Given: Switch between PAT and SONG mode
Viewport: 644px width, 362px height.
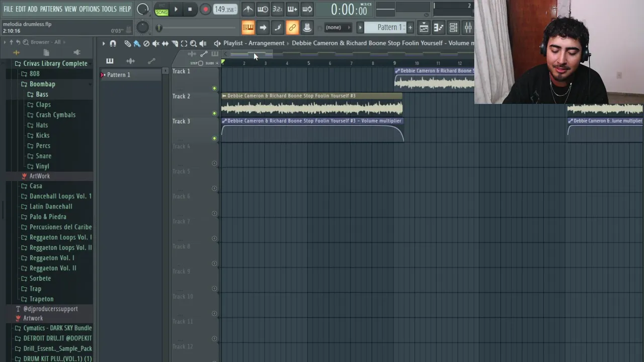Looking at the screenshot, I should (x=162, y=10).
